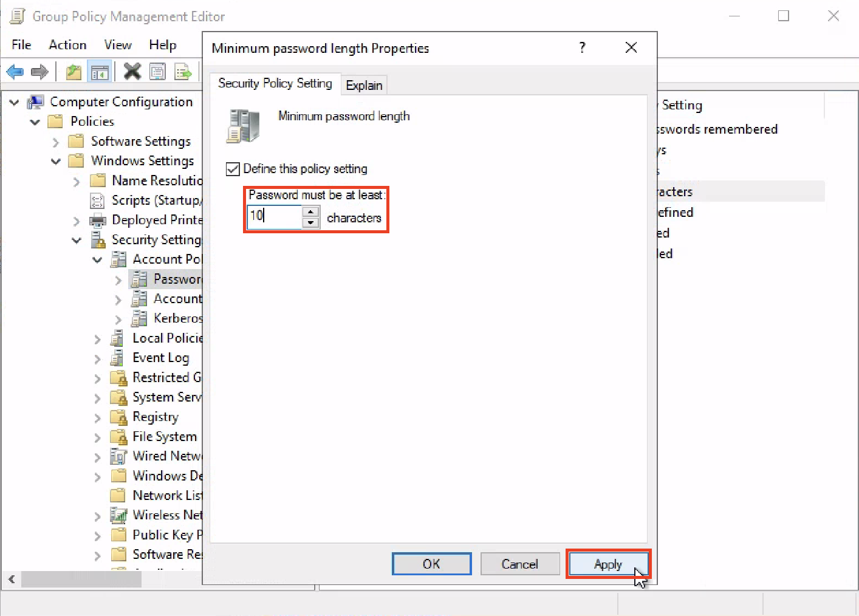Image resolution: width=859 pixels, height=616 pixels.
Task: Click the Back arrow toolbar icon
Action: 15,72
